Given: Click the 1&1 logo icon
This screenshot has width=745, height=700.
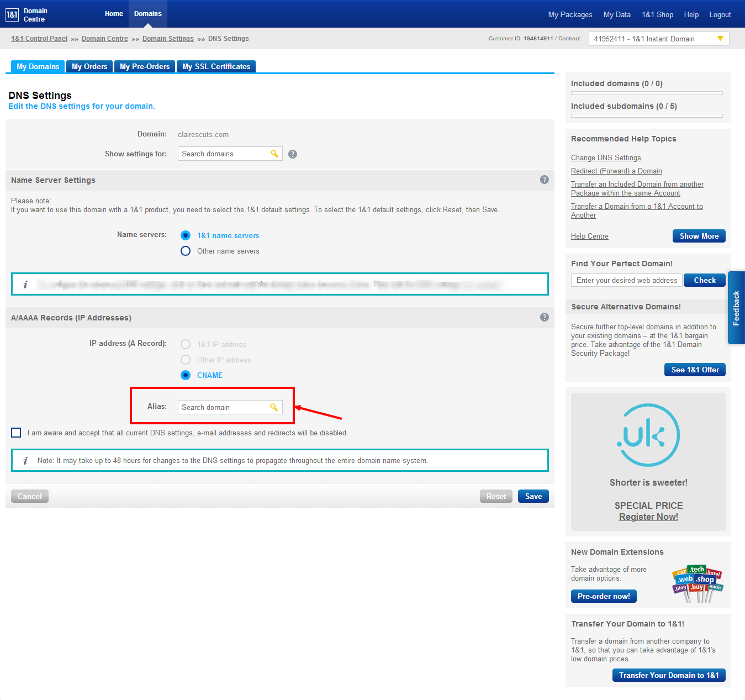Looking at the screenshot, I should pos(12,15).
